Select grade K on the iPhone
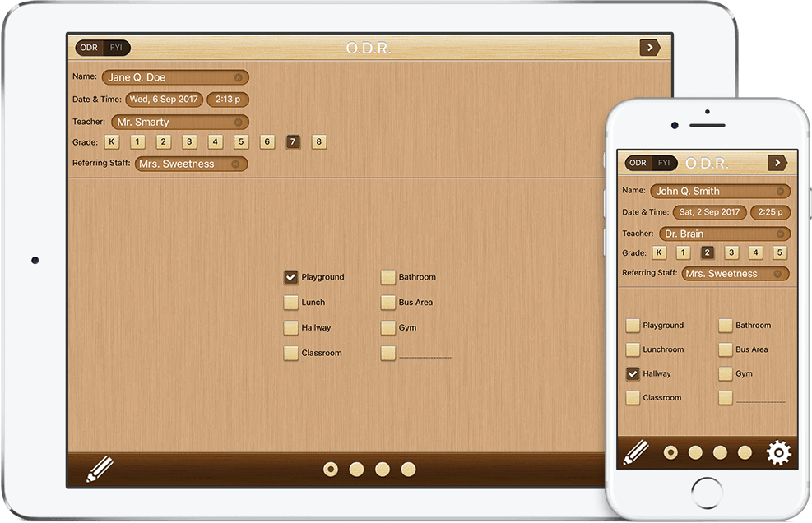This screenshot has width=812, height=523. pyautogui.click(x=659, y=252)
